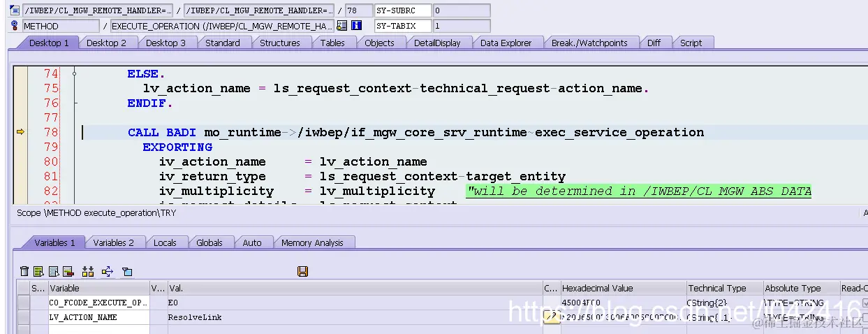Click the green comment on line 82
Image resolution: width=868 pixels, height=334 pixels.
click(x=639, y=191)
